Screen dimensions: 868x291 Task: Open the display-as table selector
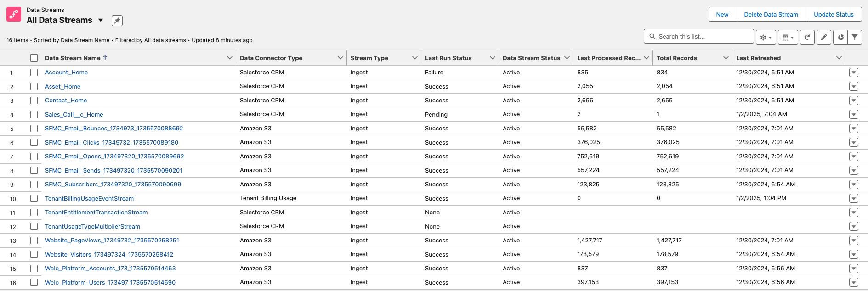[x=788, y=37]
